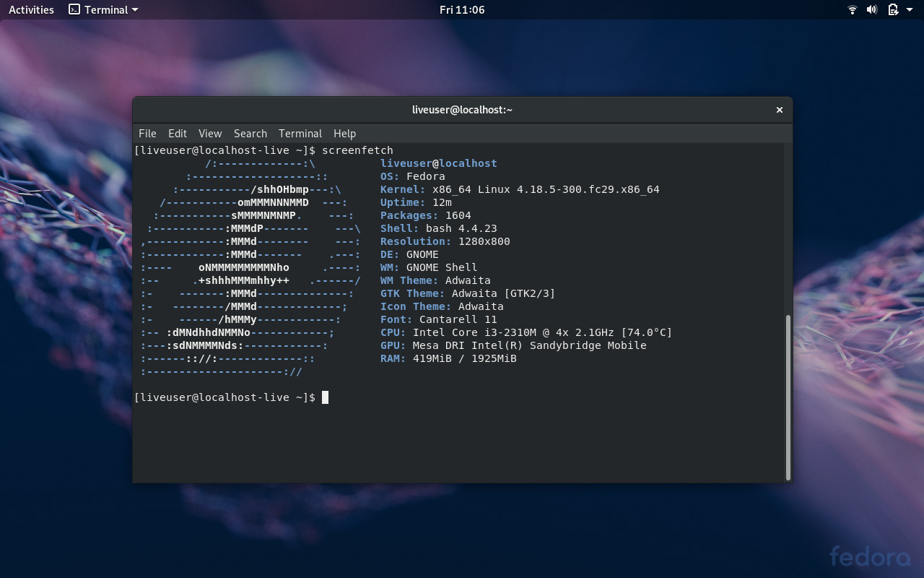Viewport: 924px width, 578px height.
Task: Click the Wi-Fi status icon in the top bar
Action: (852, 9)
